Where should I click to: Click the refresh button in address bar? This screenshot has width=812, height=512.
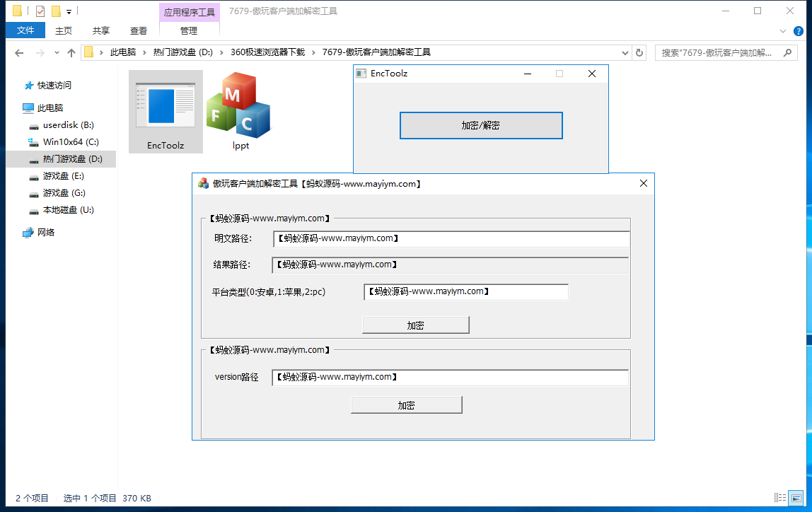coord(639,52)
